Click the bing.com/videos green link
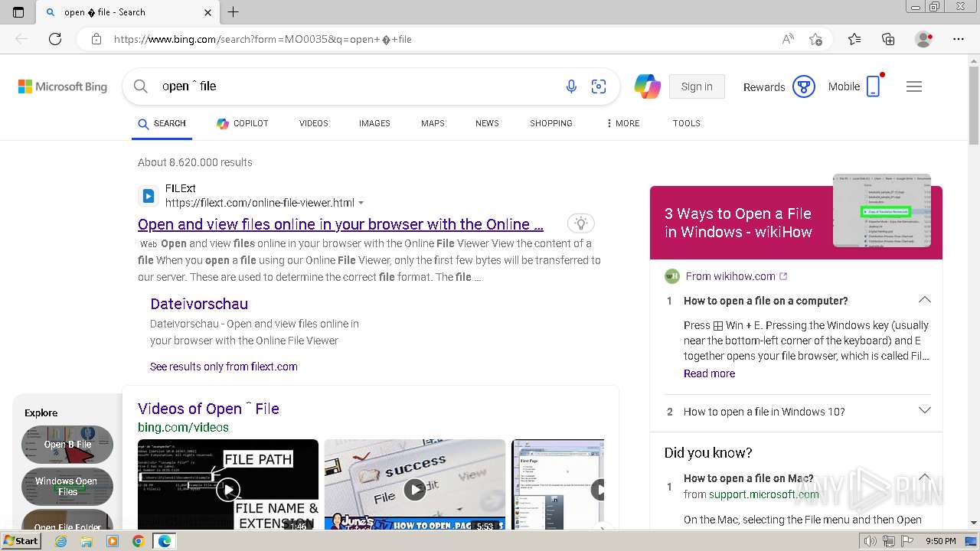Screen dimensions: 980x551 [x=183, y=427]
